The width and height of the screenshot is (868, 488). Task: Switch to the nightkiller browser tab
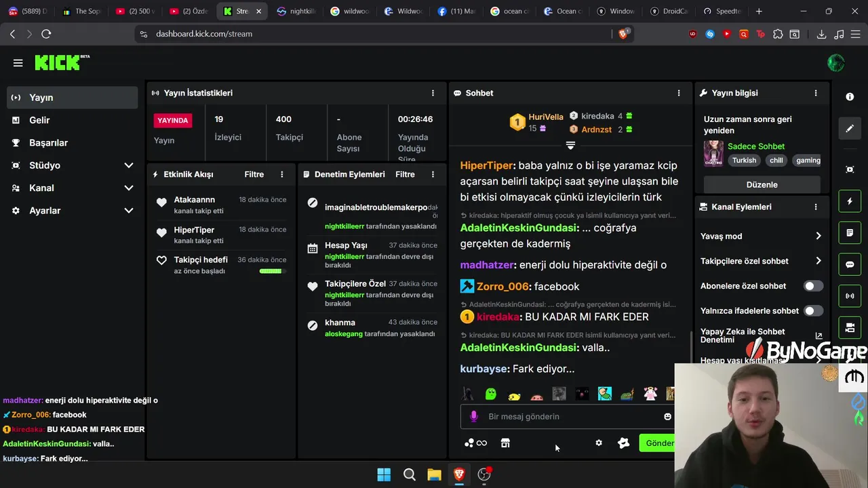296,11
